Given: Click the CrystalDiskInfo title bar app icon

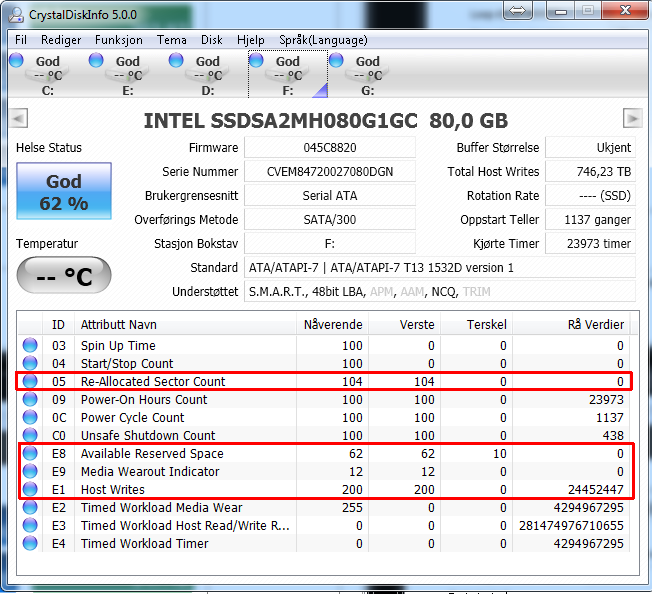Looking at the screenshot, I should pos(17,15).
